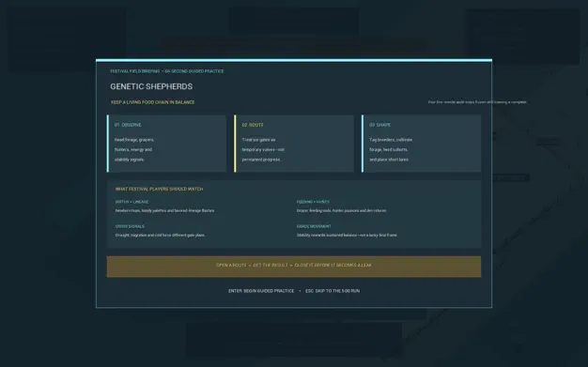Click 'Esc: Skip to the 5:00 run'

coord(333,291)
